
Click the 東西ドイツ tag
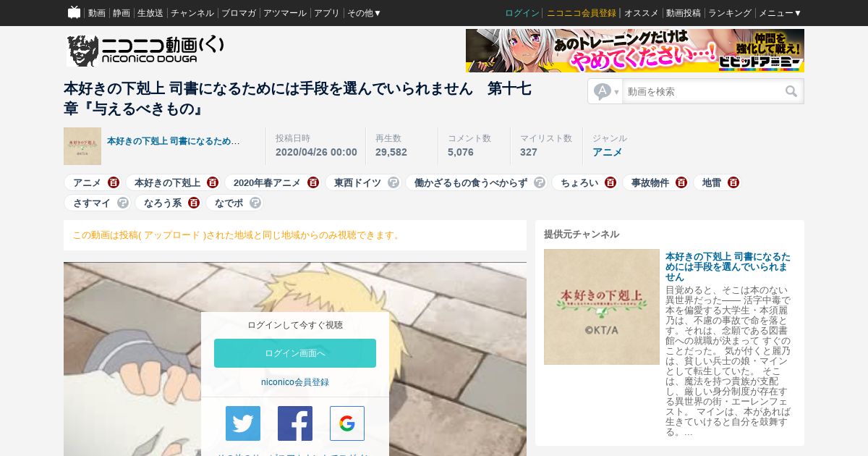(x=357, y=182)
